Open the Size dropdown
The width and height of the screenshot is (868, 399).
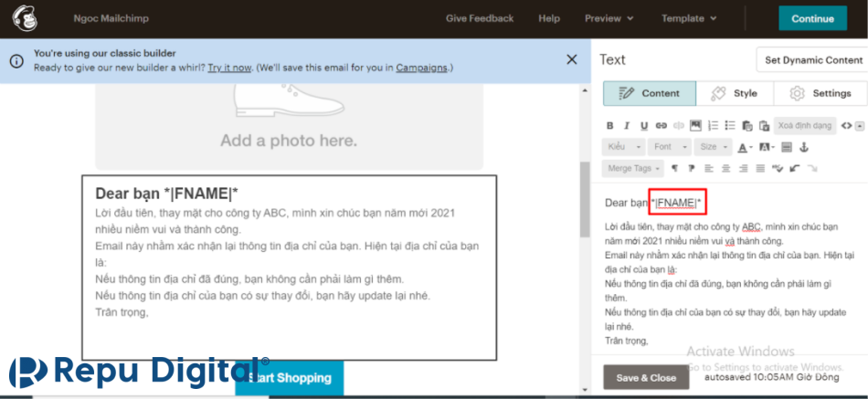(714, 147)
